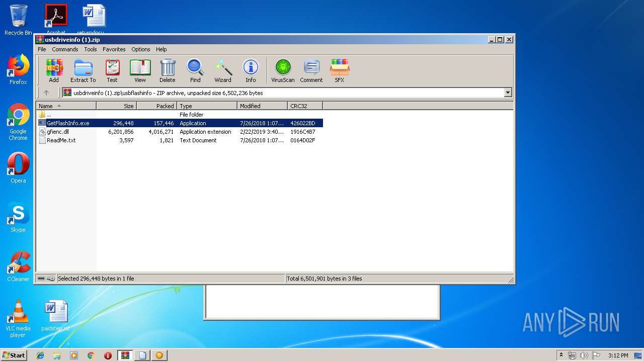Open the Commands menu

pyautogui.click(x=65, y=49)
